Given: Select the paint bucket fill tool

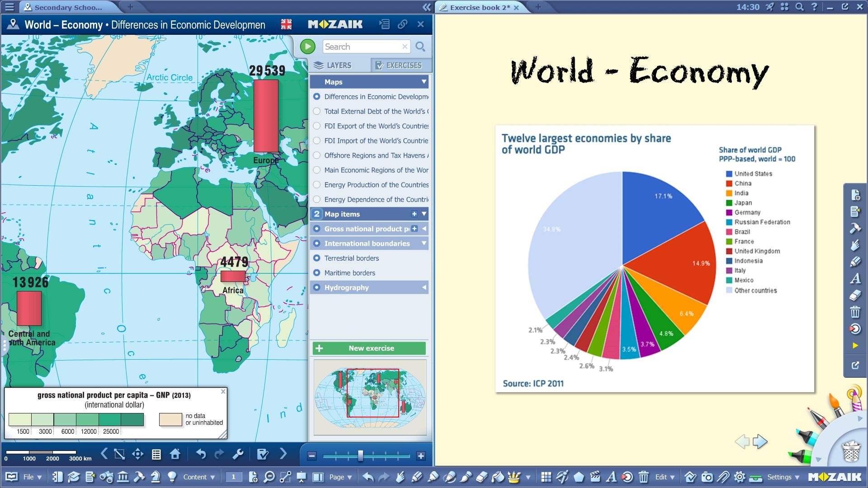Looking at the screenshot, I should tap(498, 477).
